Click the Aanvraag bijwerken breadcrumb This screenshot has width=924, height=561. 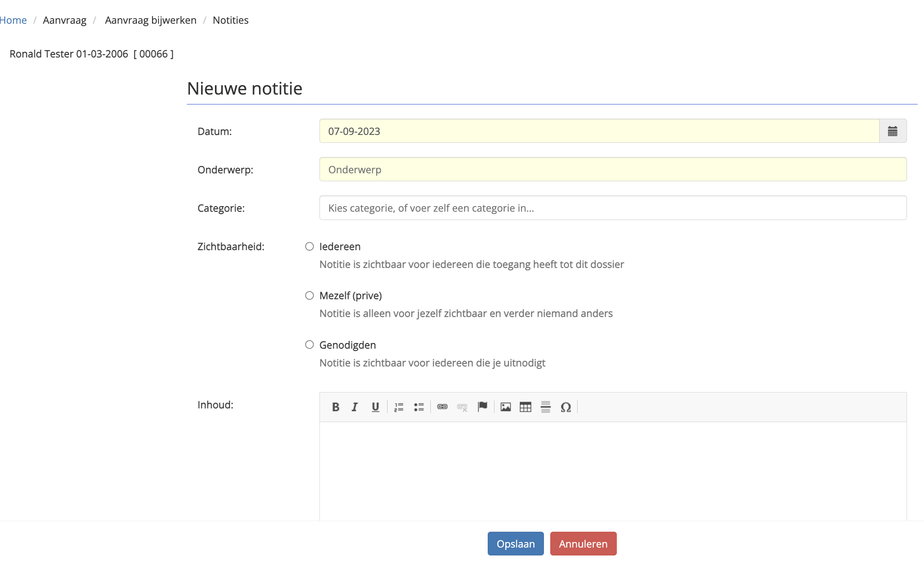pyautogui.click(x=151, y=20)
